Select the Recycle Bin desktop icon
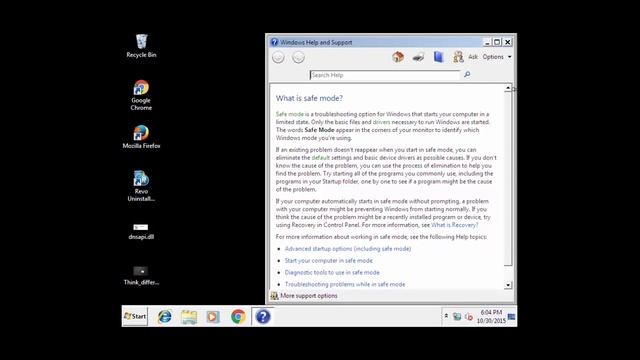Screen dimensions: 640x360 (141, 46)
